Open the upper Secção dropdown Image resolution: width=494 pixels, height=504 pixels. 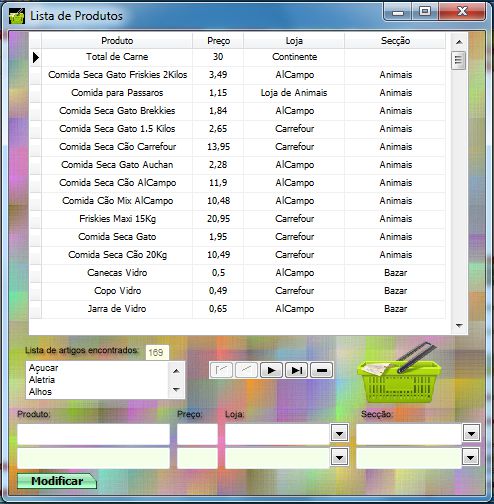pyautogui.click(x=471, y=433)
